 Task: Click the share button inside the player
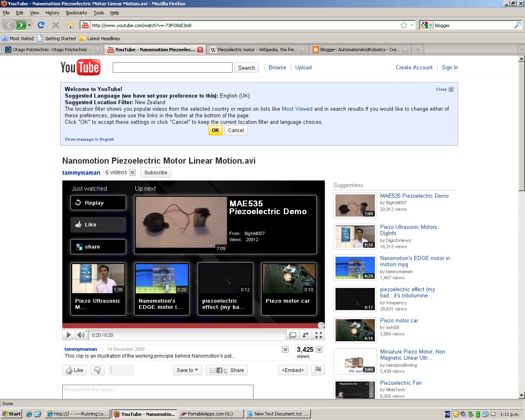98,247
